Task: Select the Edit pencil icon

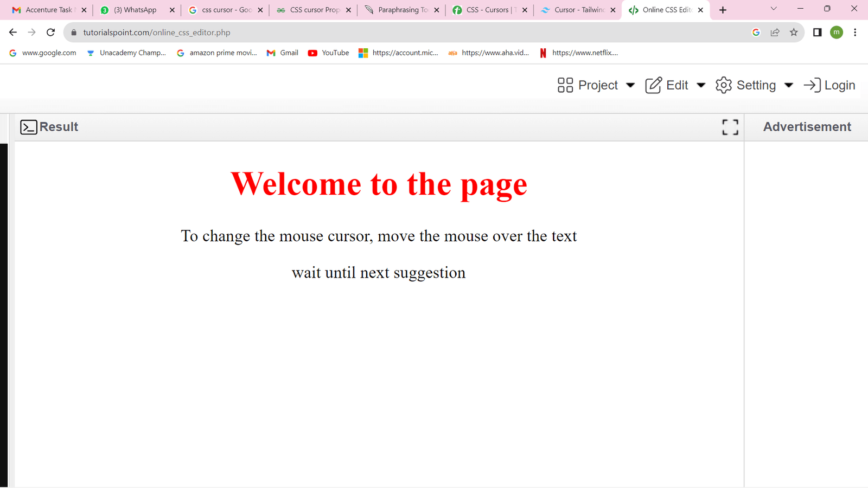Action: coord(653,85)
